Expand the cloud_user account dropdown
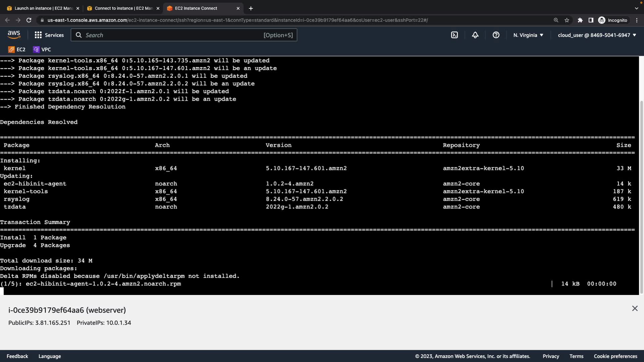The image size is (644, 362). tap(597, 35)
